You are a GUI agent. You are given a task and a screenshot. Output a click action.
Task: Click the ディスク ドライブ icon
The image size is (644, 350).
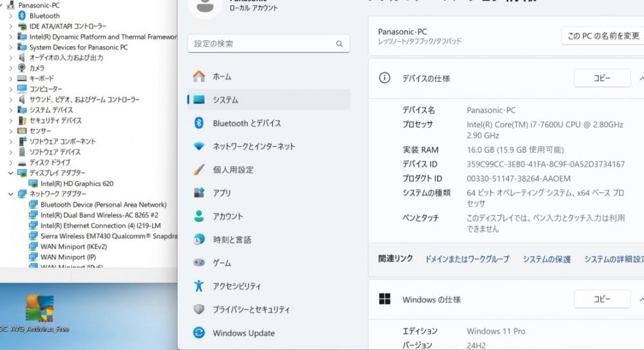click(22, 163)
